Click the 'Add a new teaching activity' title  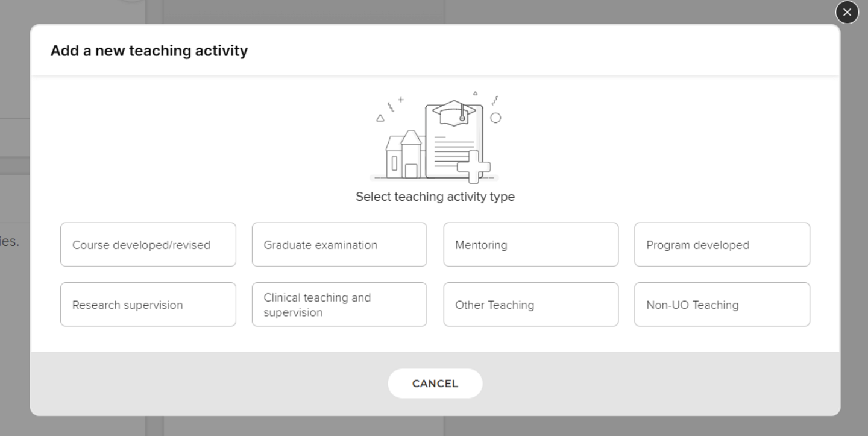pos(149,51)
